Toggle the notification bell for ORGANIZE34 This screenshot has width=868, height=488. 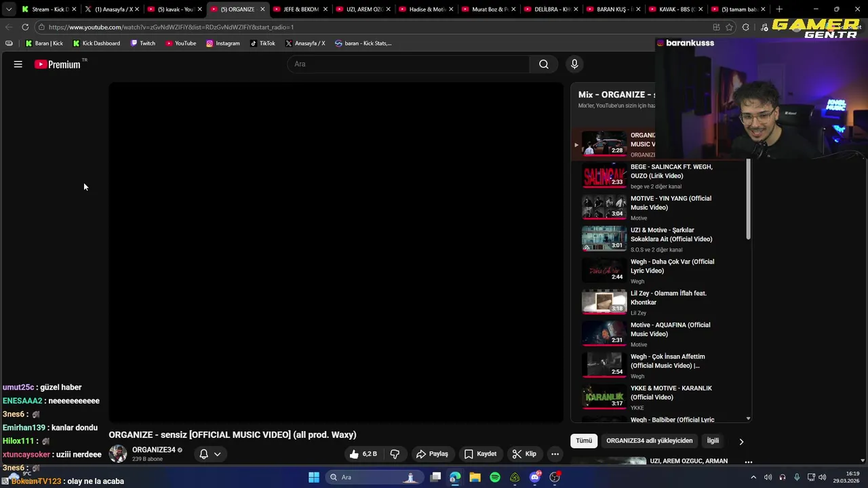point(203,454)
